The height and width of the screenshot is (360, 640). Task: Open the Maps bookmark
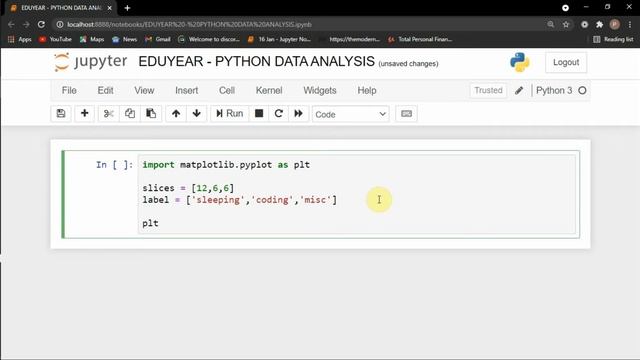tap(92, 39)
